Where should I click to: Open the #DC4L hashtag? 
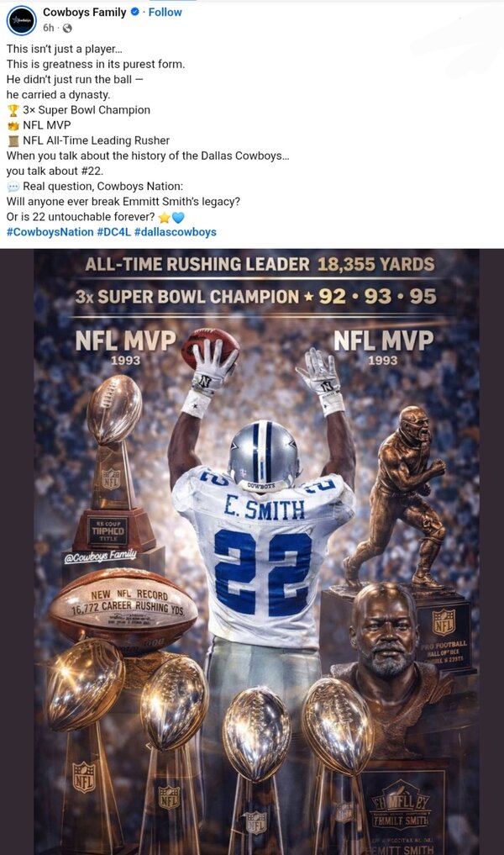[x=114, y=232]
